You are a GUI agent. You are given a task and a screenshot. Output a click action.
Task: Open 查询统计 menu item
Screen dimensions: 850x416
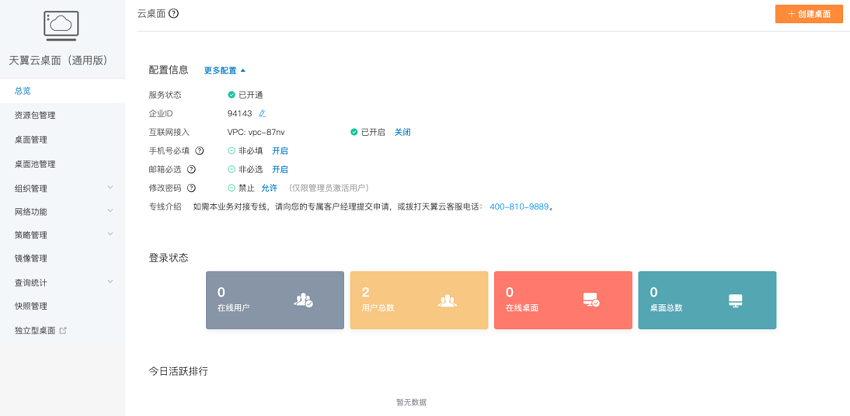point(62,283)
